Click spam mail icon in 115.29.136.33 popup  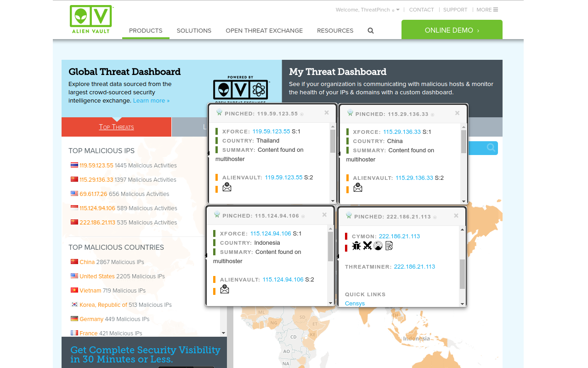[358, 187]
